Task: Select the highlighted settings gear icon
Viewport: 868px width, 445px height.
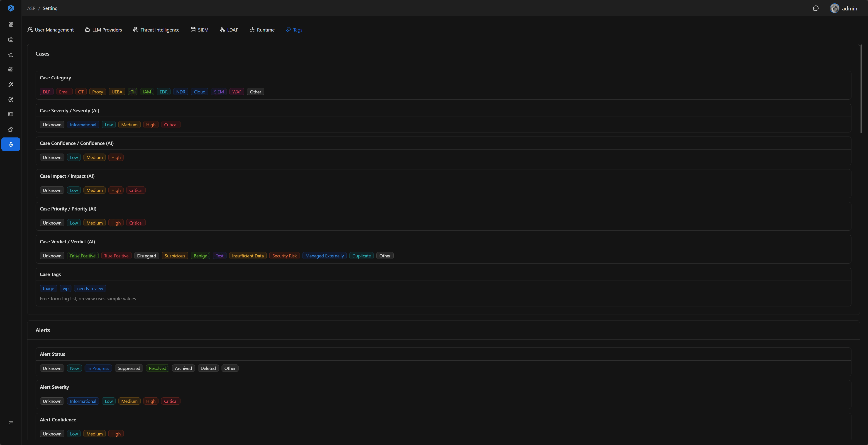Action: [x=11, y=144]
